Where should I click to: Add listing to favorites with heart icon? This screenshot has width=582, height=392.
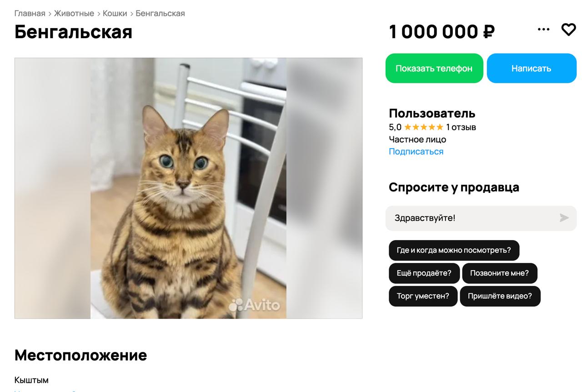click(568, 30)
